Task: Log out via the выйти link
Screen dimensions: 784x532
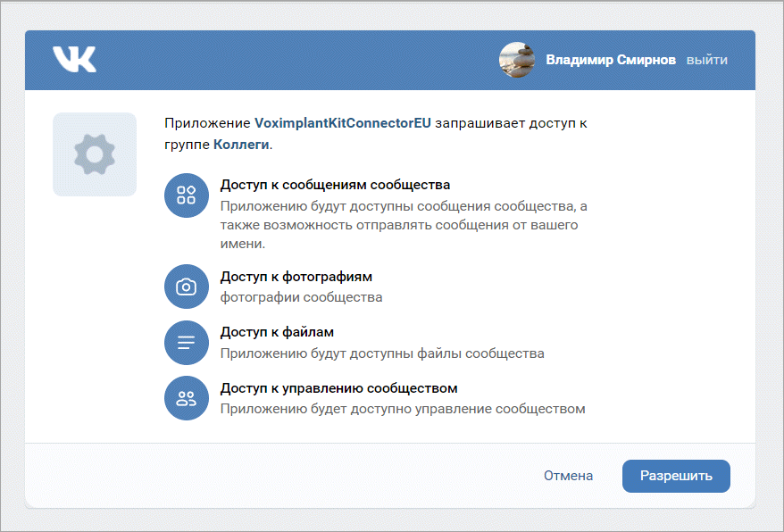Action: tap(706, 60)
